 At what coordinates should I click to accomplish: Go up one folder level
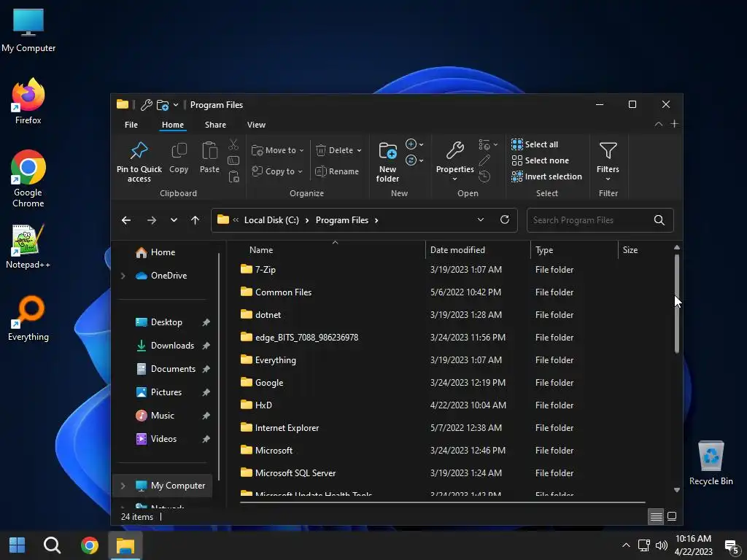pos(195,220)
